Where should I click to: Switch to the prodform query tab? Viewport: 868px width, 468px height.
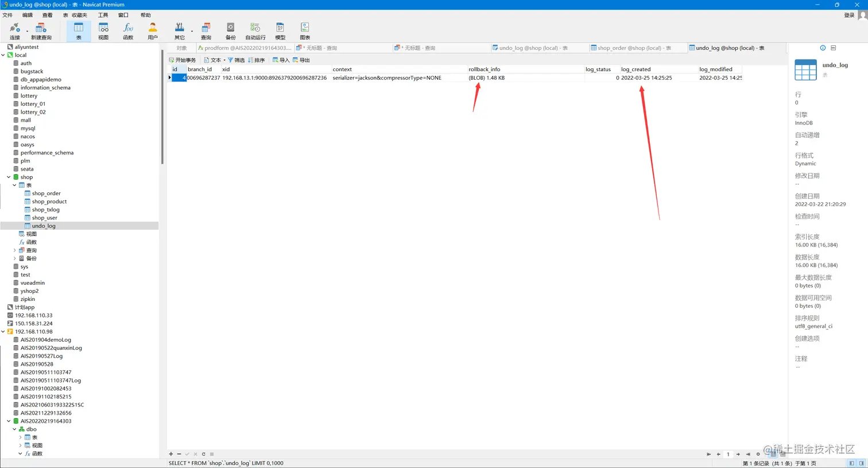point(245,48)
